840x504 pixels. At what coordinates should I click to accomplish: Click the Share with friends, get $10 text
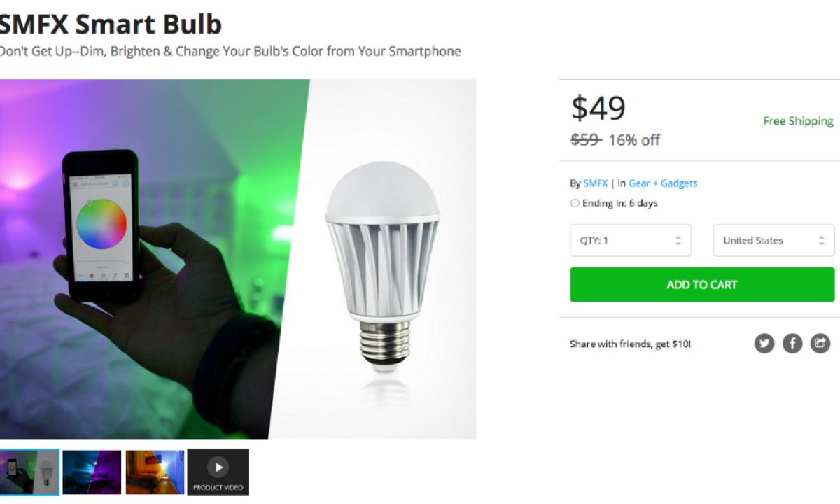tap(630, 344)
